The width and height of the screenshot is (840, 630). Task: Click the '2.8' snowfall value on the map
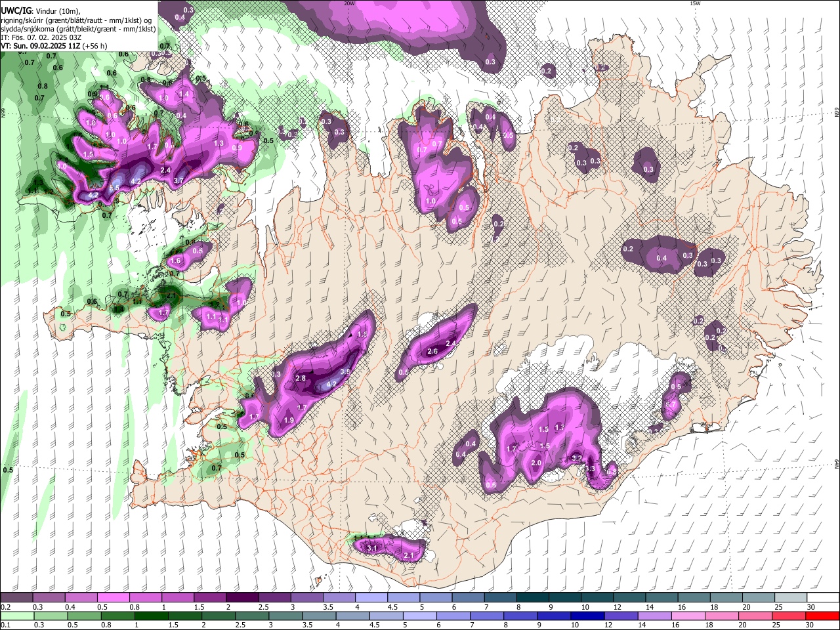[301, 378]
